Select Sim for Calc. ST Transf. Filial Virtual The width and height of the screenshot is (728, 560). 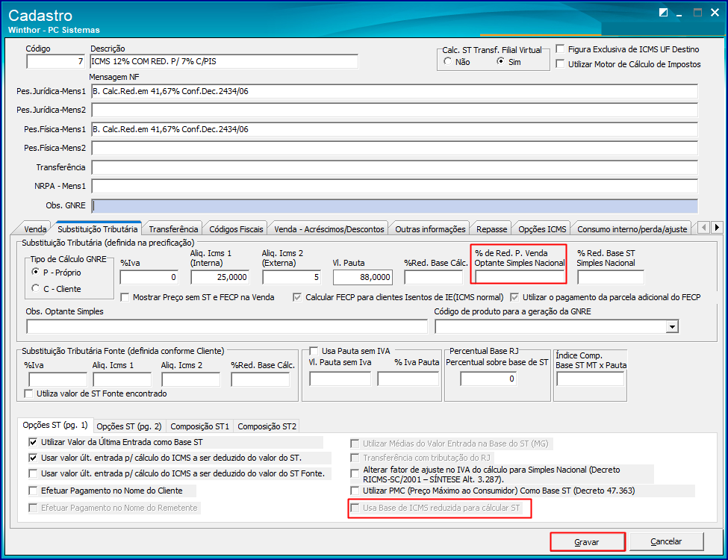point(500,61)
